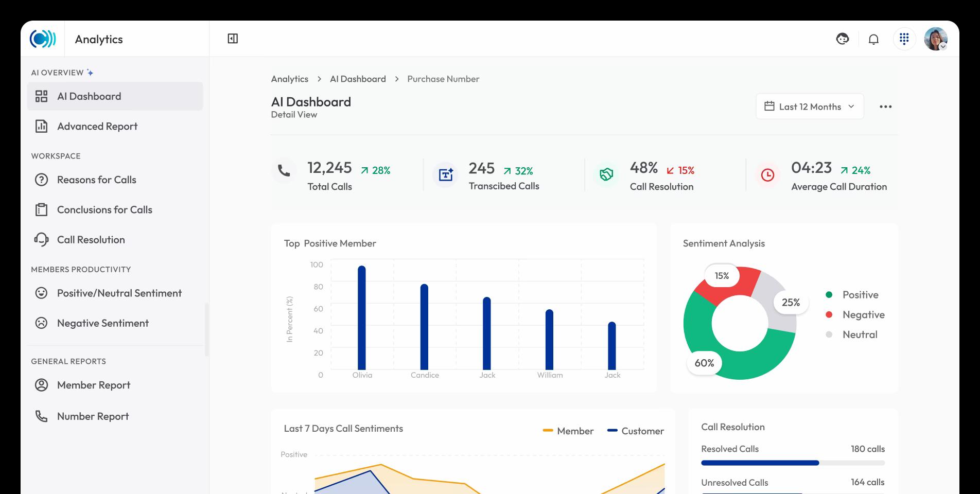Click Candice's bar in chart
The image size is (980, 494).
coord(424,327)
